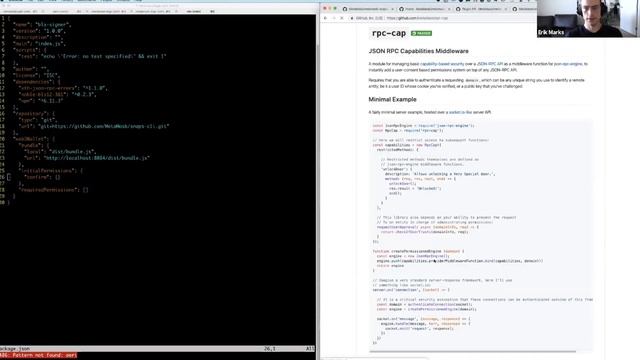The height and width of the screenshot is (360, 640).
Task: Open the socket.io-like link
Action: coord(460,112)
